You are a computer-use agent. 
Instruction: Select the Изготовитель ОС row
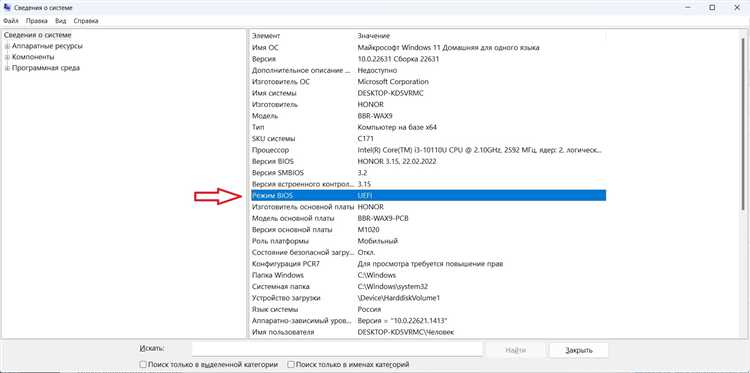click(x=428, y=82)
